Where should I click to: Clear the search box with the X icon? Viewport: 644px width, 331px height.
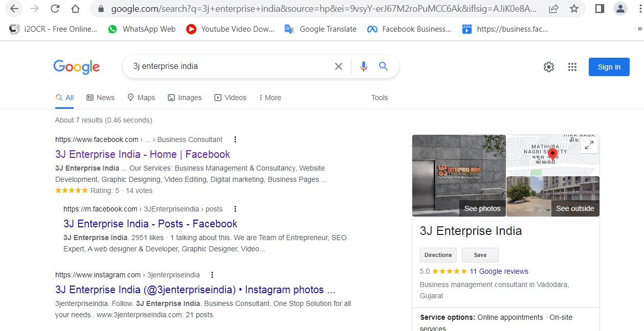point(339,66)
